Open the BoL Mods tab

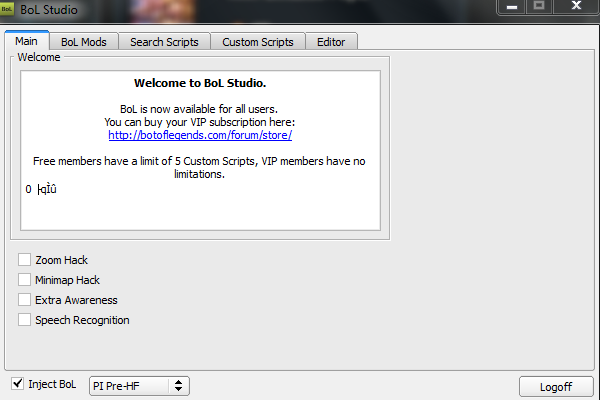coord(84,42)
